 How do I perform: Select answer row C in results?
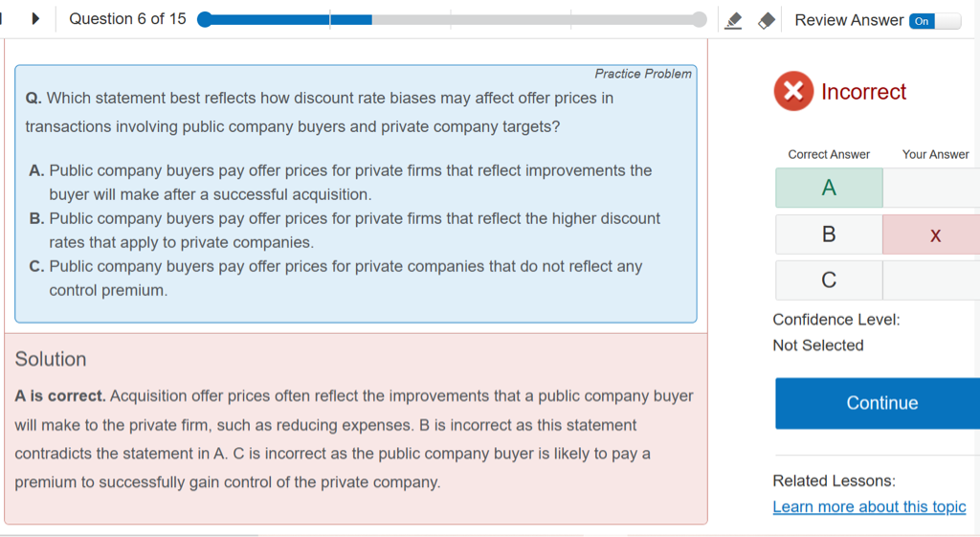tap(829, 280)
